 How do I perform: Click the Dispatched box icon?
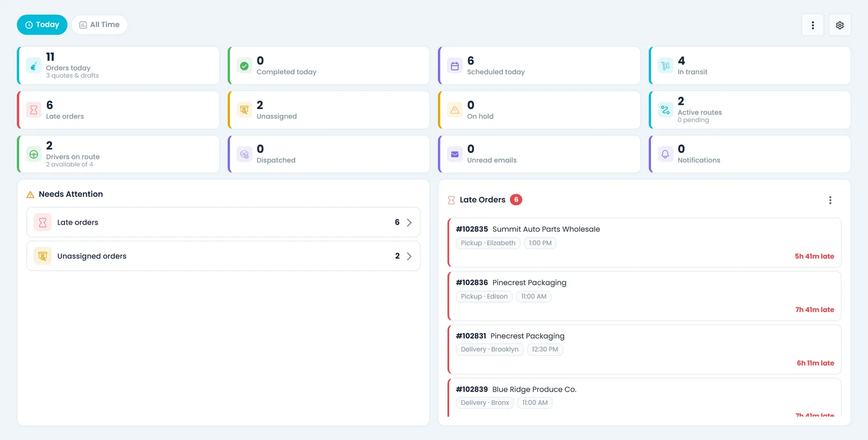[x=244, y=155]
